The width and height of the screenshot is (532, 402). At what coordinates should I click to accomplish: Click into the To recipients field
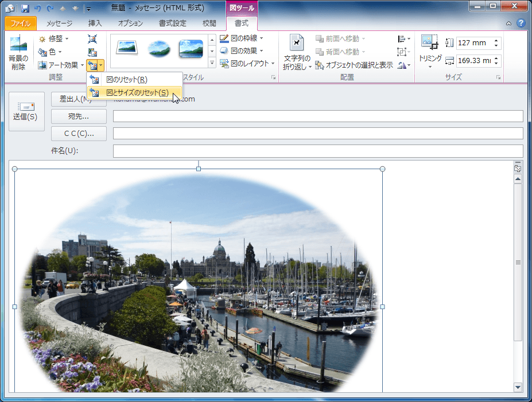click(318, 116)
